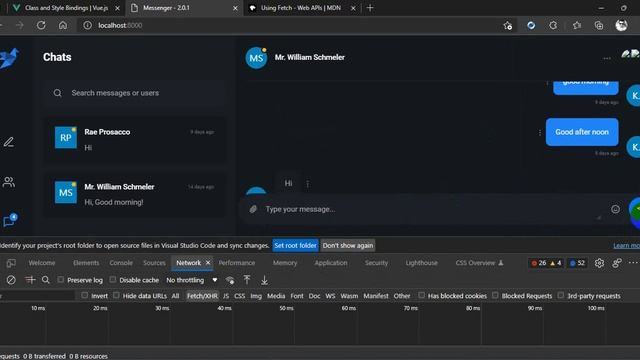Open the collections icon

(x=599, y=25)
